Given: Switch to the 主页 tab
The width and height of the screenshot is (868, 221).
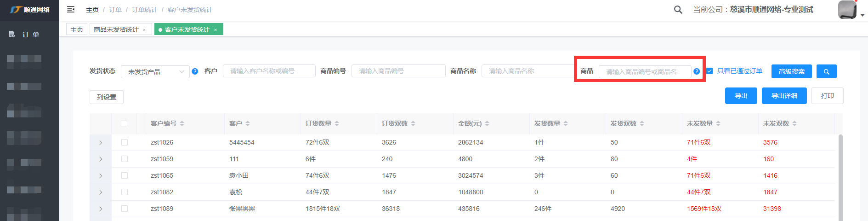Looking at the screenshot, I should point(77,29).
